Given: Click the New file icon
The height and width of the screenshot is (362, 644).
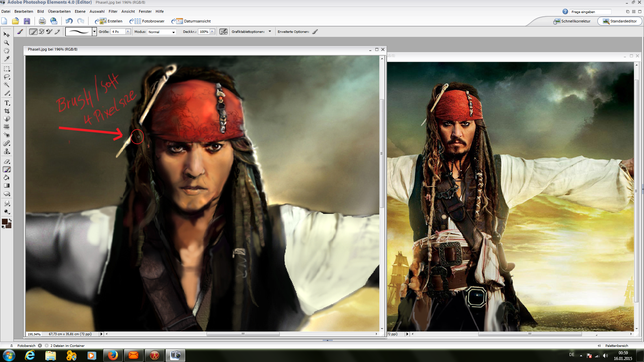Looking at the screenshot, I should coord(4,21).
